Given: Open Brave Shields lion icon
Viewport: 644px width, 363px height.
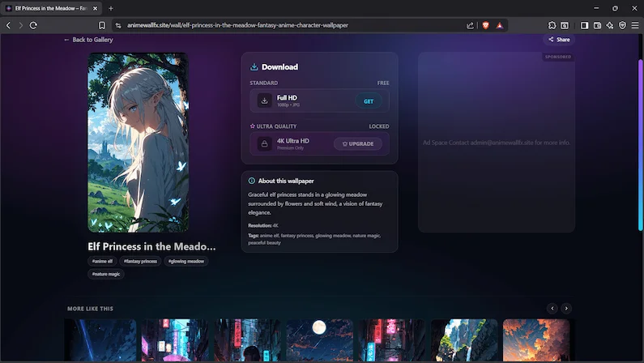Looking at the screenshot, I should pyautogui.click(x=485, y=25).
